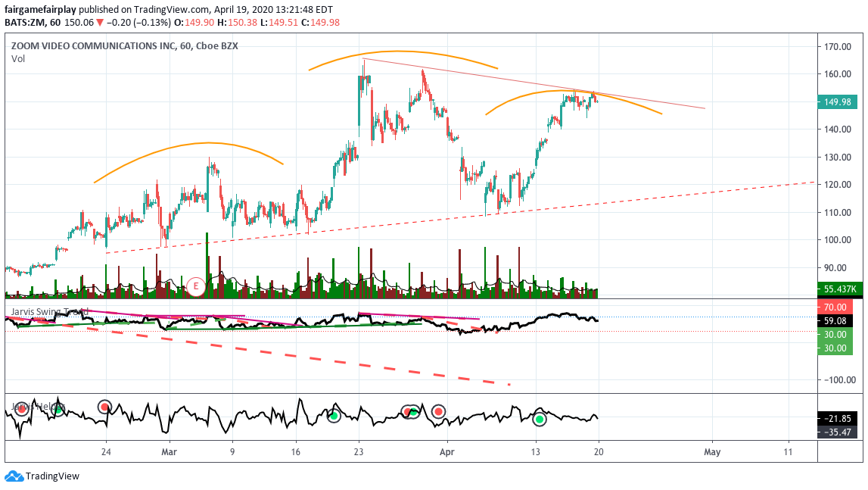Click the red 70.00 indicator level label
Viewport: 868px width, 490px height.
tap(835, 307)
